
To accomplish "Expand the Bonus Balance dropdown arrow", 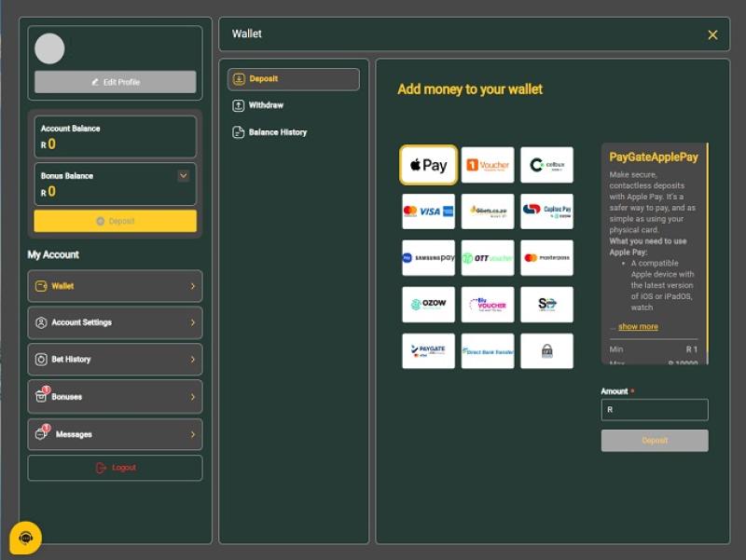I will pyautogui.click(x=183, y=175).
